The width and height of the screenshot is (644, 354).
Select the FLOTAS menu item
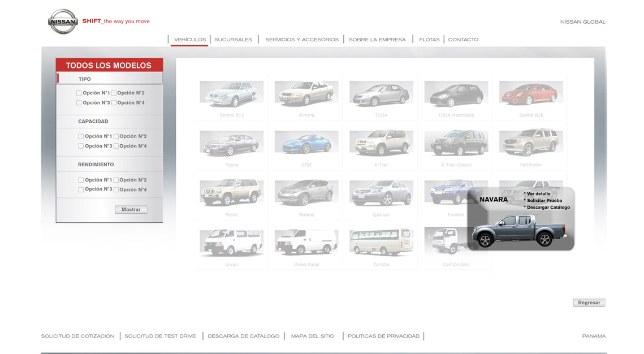pos(429,40)
